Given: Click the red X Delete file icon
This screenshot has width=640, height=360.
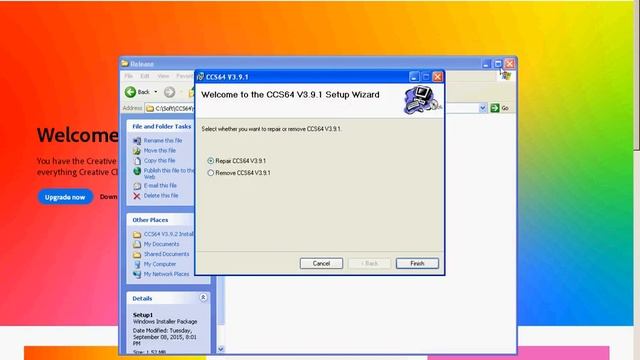Looking at the screenshot, I should point(137,196).
